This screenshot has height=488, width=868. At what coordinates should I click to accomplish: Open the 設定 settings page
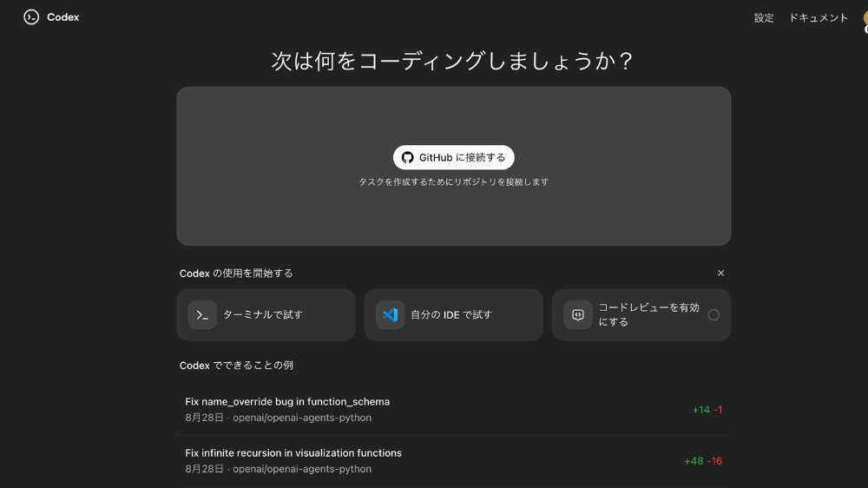click(764, 18)
